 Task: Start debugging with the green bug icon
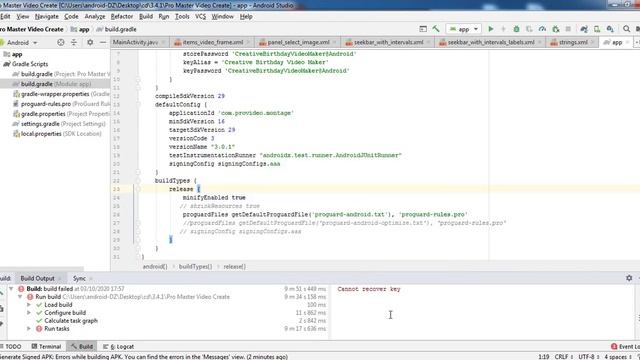click(516, 29)
